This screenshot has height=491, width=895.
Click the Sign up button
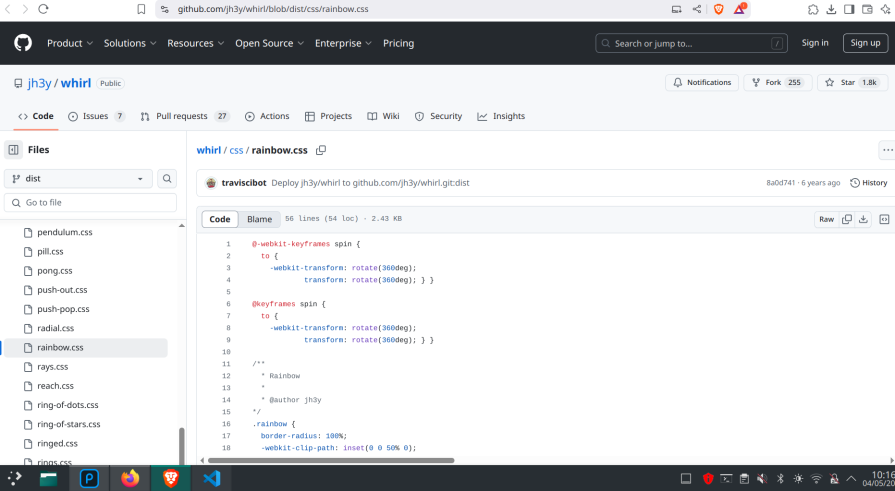click(865, 43)
